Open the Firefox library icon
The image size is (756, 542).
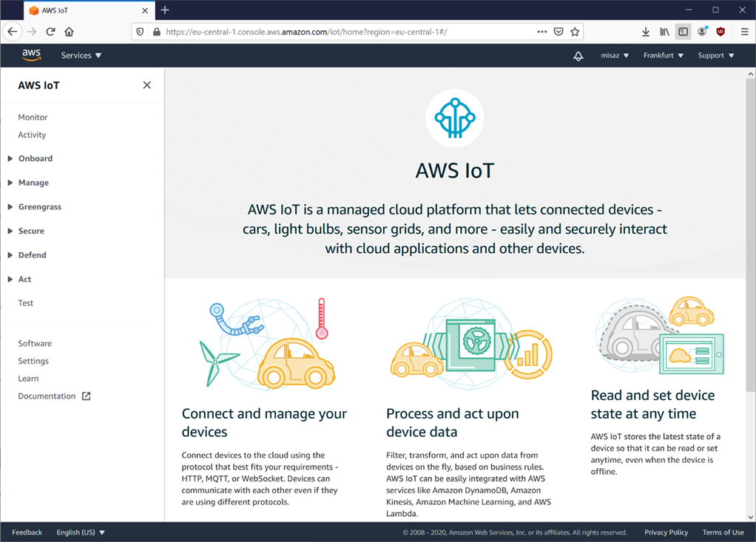click(664, 32)
